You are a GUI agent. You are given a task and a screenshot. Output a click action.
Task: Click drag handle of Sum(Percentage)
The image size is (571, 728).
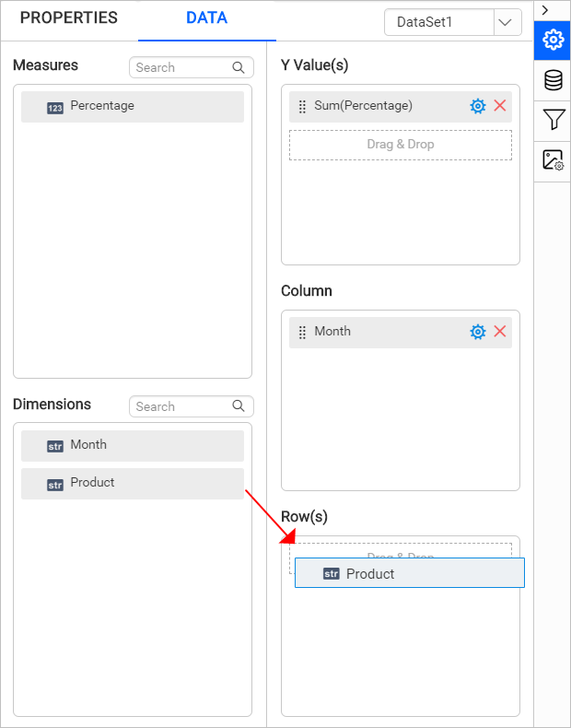pyautogui.click(x=302, y=107)
